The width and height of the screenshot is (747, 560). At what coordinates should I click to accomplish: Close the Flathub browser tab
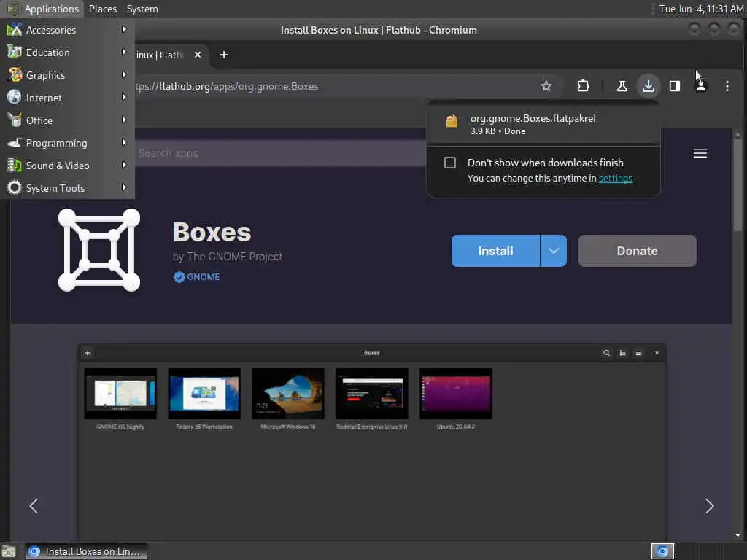pyautogui.click(x=197, y=55)
